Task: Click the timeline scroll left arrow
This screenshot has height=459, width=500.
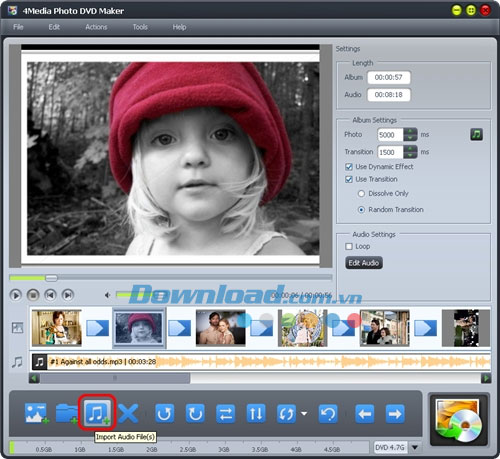Action: pyautogui.click(x=34, y=378)
